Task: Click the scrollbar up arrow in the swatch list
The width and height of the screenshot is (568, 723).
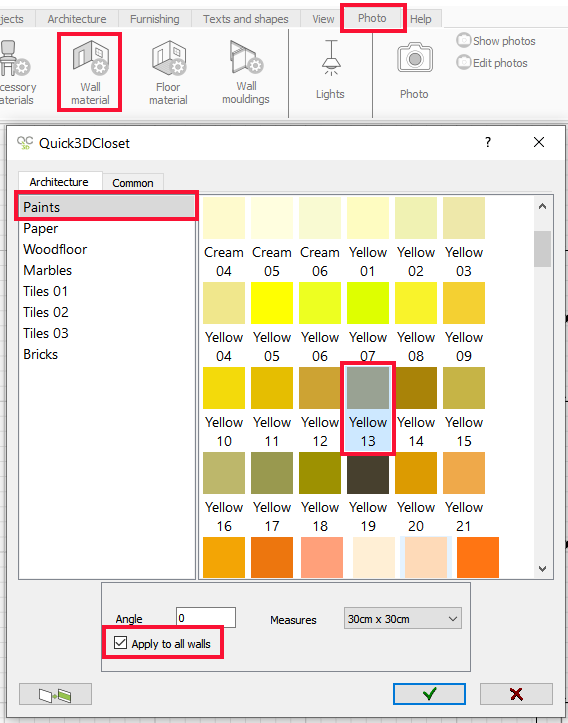Action: [x=542, y=206]
